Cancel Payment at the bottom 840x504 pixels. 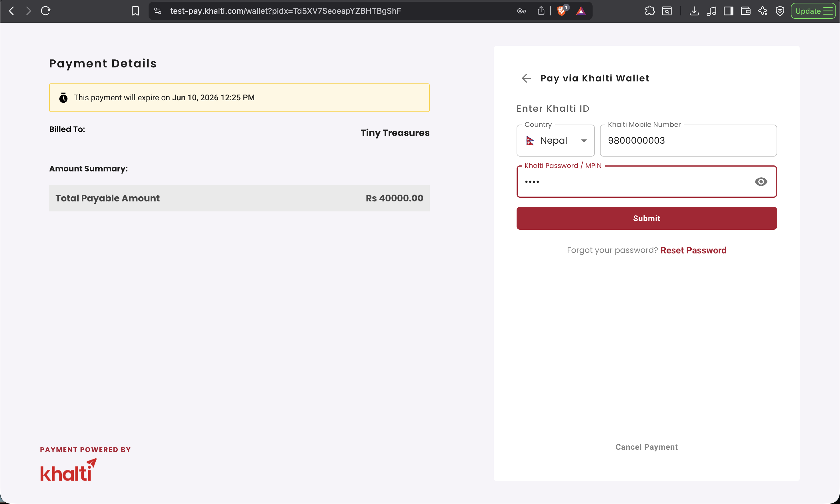coord(647,447)
